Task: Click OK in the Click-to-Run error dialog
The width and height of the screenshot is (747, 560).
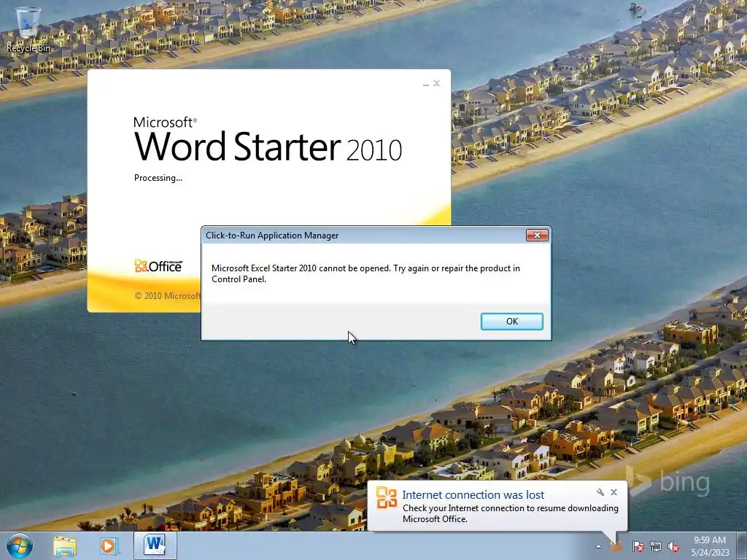Action: (511, 322)
